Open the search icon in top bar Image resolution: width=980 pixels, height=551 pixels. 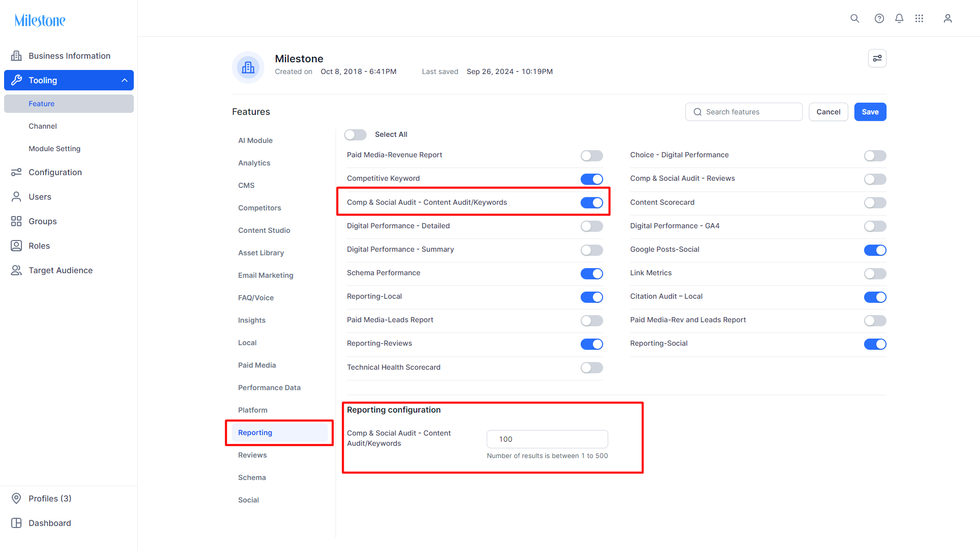point(854,18)
